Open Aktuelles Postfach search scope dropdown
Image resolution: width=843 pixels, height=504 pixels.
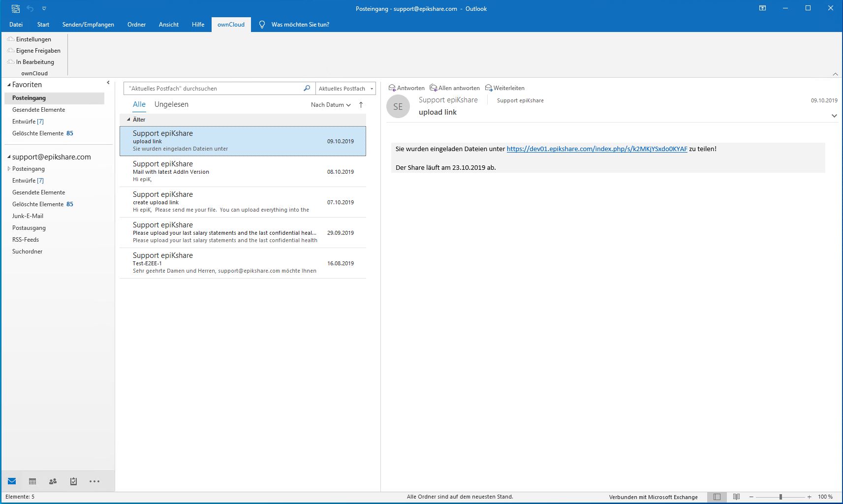[x=345, y=89]
